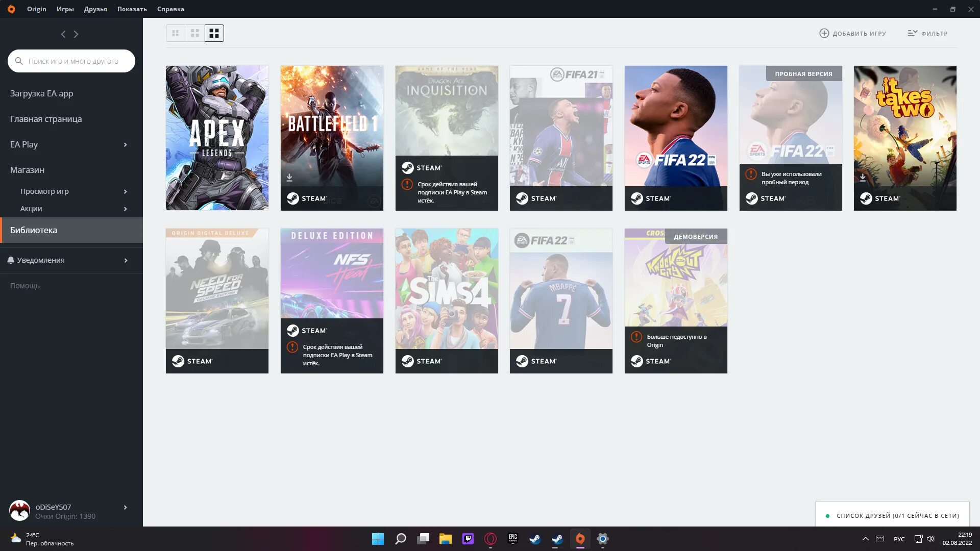The height and width of the screenshot is (551, 980).
Task: Open the Игры menu
Action: tap(65, 9)
